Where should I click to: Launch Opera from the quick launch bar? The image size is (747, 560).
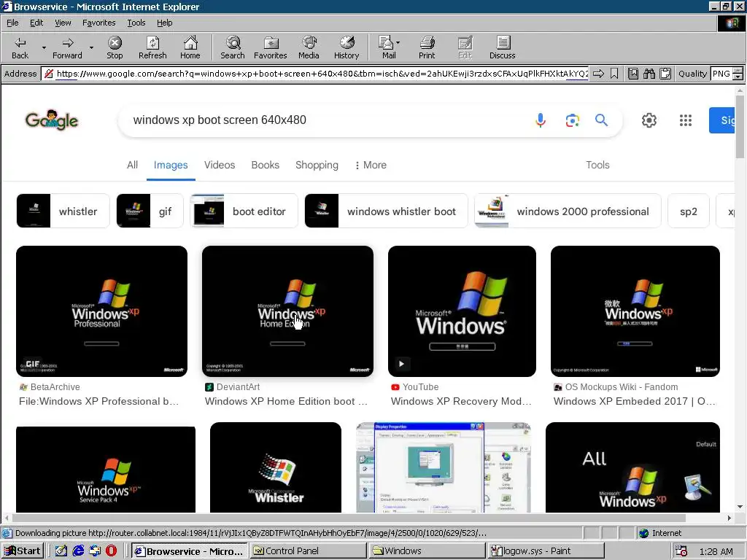(111, 551)
